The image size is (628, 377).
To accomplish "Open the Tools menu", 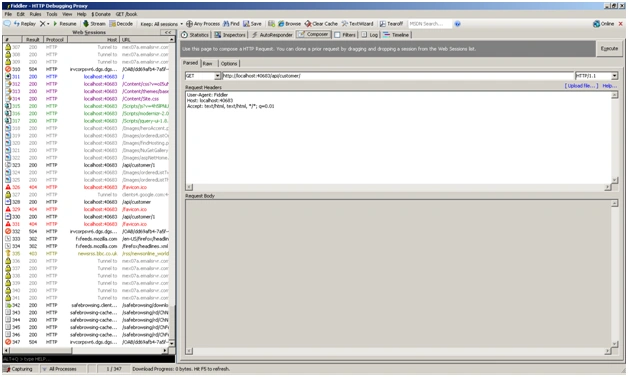I will [x=52, y=14].
